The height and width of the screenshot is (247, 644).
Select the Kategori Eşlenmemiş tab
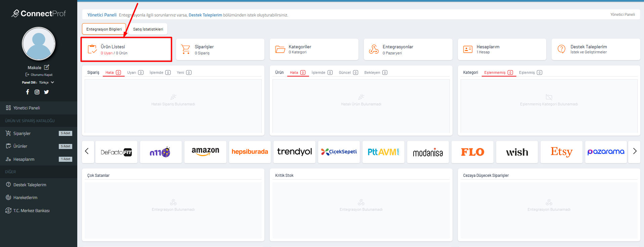point(499,72)
